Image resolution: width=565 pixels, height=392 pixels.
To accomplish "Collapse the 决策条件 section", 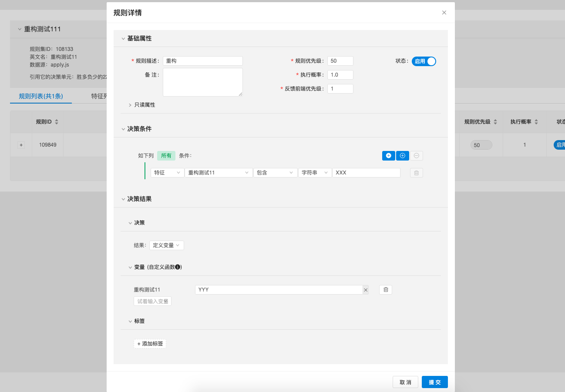I will coord(124,129).
